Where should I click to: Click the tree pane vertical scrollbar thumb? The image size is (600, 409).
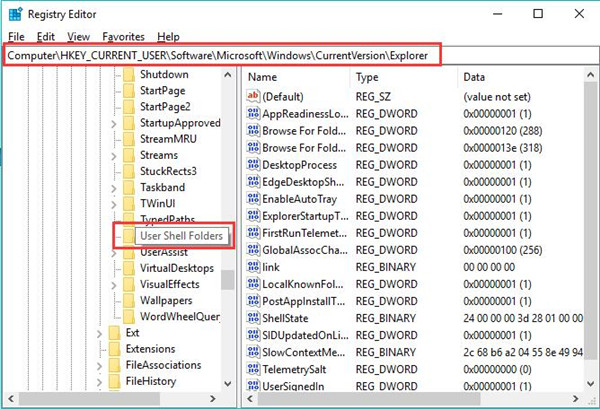(228, 280)
